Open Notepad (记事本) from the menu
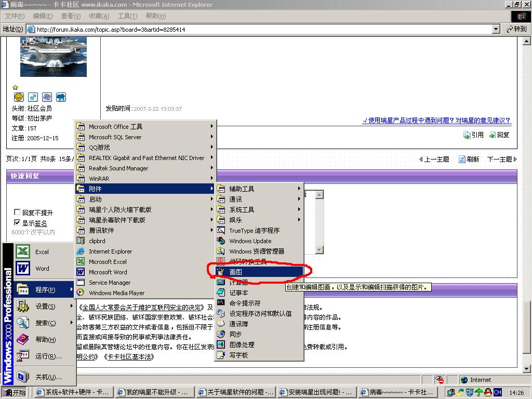 click(259, 292)
